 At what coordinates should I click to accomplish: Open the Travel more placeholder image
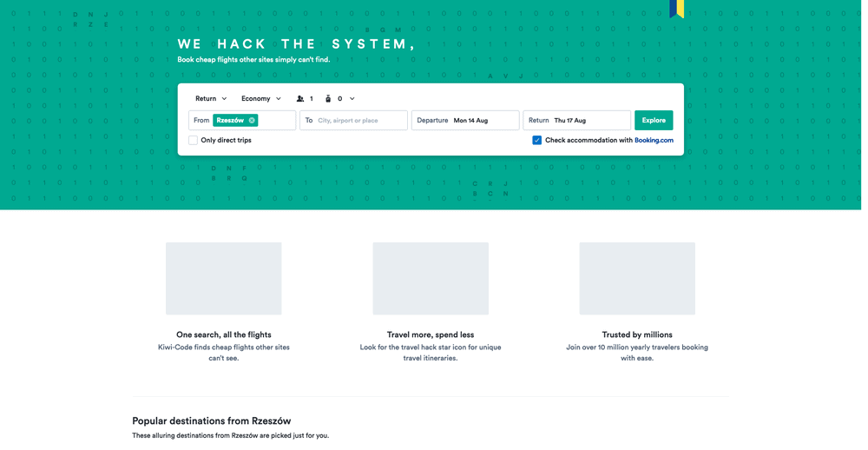pyautogui.click(x=431, y=278)
